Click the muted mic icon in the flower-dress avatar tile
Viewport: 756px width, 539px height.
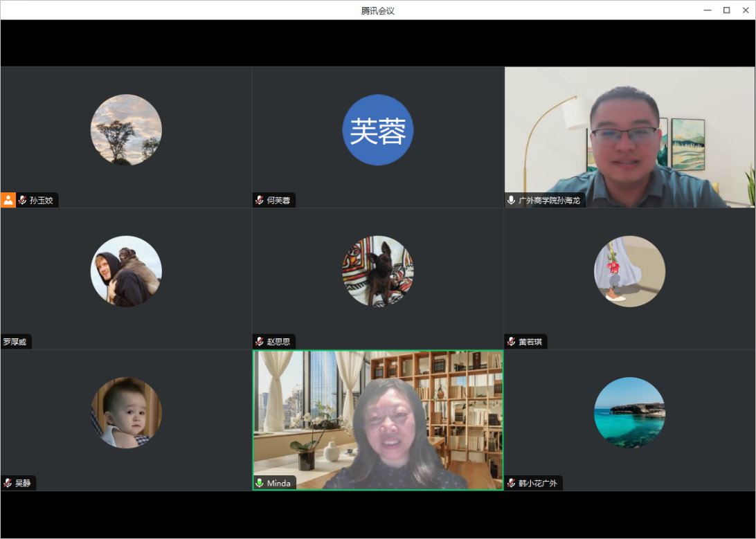click(x=512, y=342)
